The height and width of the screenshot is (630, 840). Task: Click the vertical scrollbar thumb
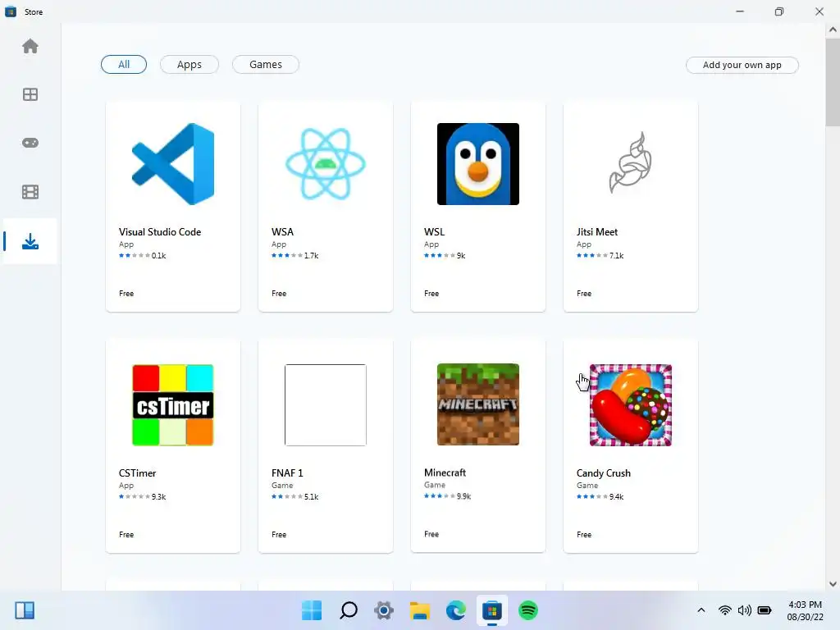click(833, 81)
